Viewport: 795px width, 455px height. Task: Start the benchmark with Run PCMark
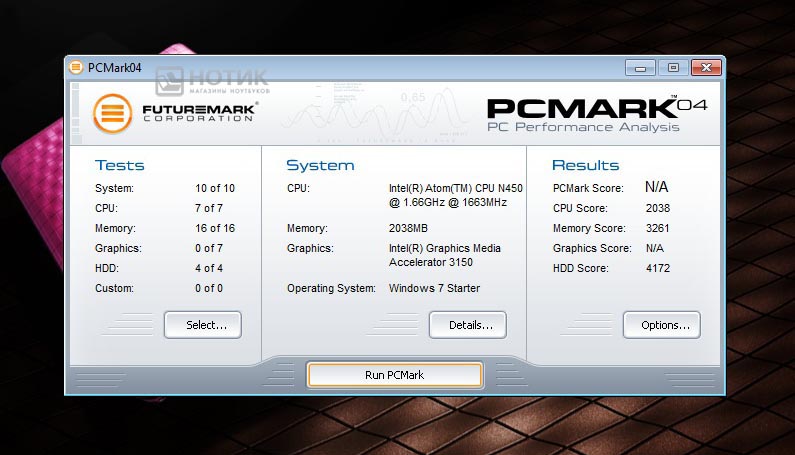click(394, 375)
